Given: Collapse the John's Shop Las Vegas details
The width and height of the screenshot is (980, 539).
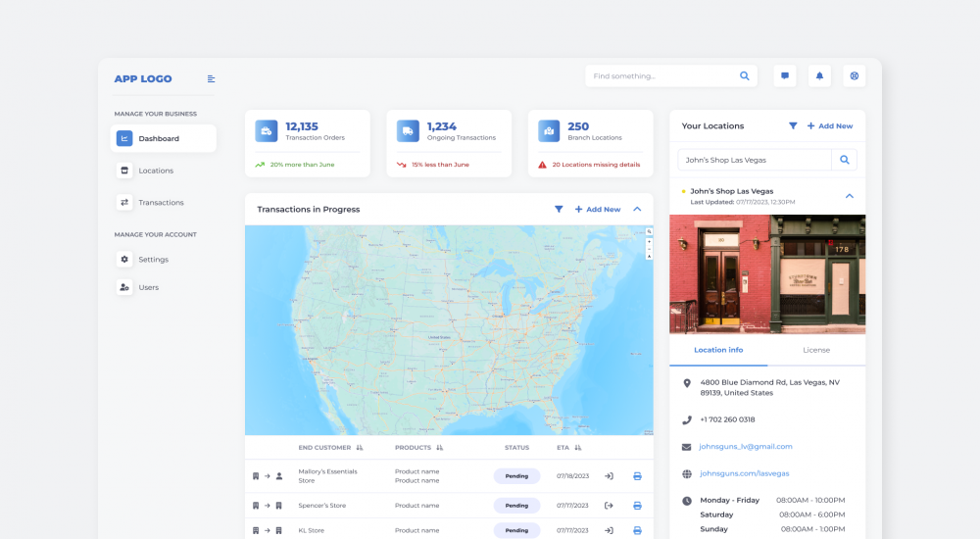Looking at the screenshot, I should (849, 196).
